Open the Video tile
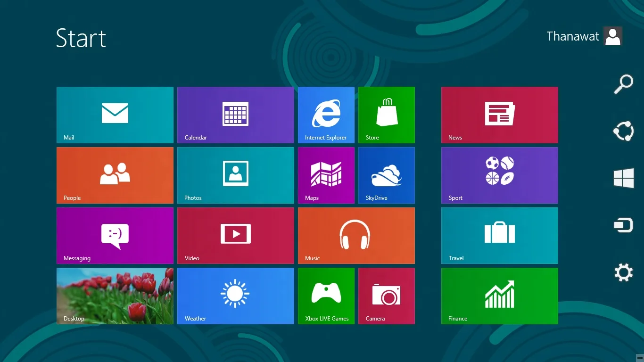 click(236, 236)
